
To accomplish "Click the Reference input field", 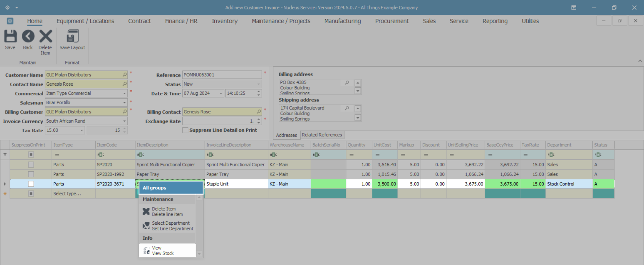I will (x=221, y=75).
